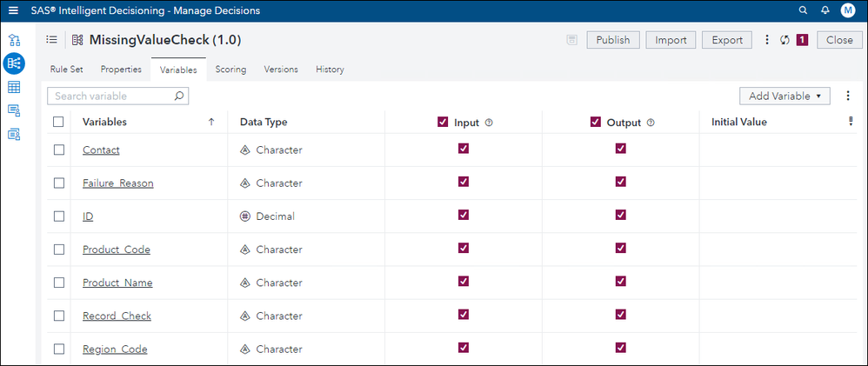
Task: Click the Publish button
Action: click(613, 40)
